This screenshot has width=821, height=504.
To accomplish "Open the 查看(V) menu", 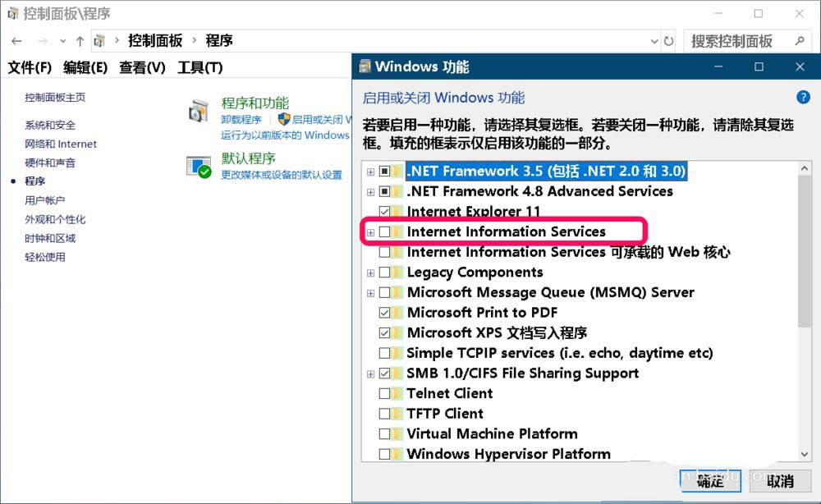I will click(x=142, y=67).
